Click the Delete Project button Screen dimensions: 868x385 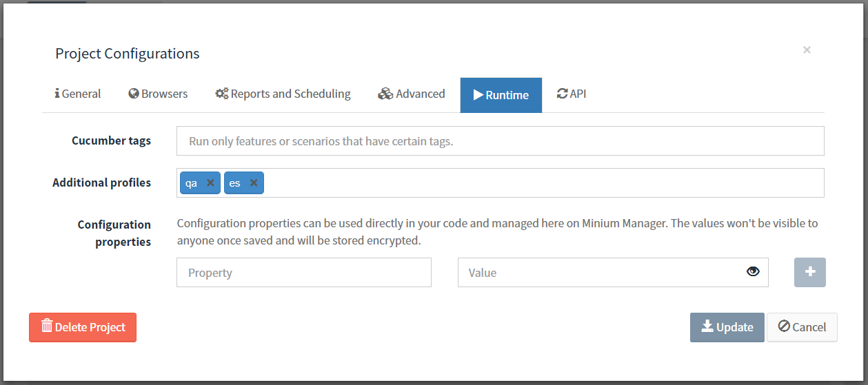coord(83,327)
